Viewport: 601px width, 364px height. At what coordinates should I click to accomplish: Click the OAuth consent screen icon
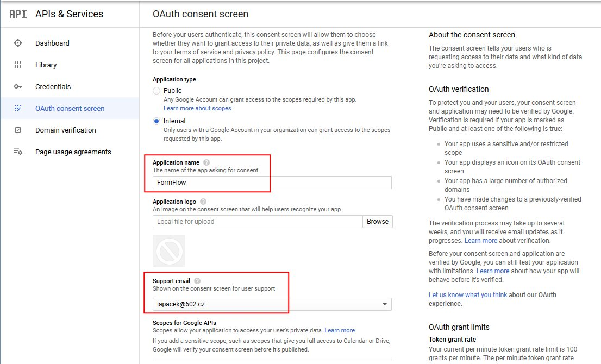click(18, 108)
